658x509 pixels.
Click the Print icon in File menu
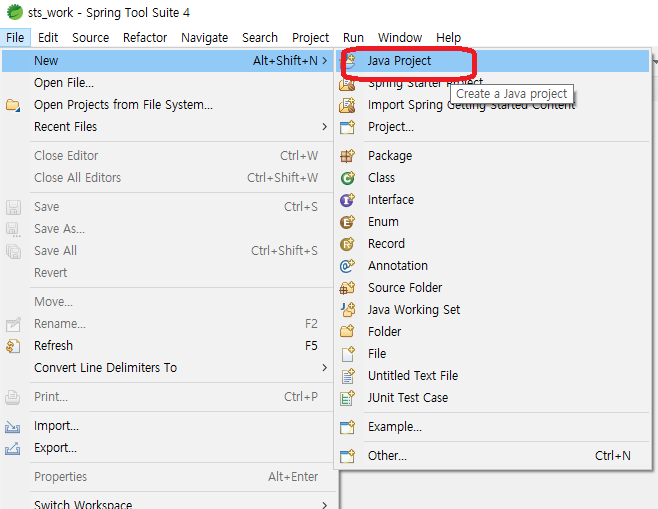tap(13, 397)
